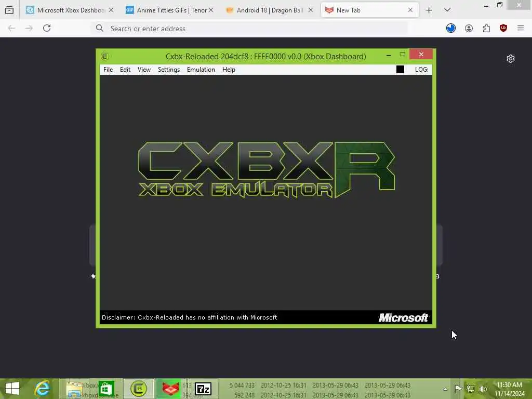
Task: Click the Cxbx-Reloaded title bar icon
Action: [x=105, y=56]
